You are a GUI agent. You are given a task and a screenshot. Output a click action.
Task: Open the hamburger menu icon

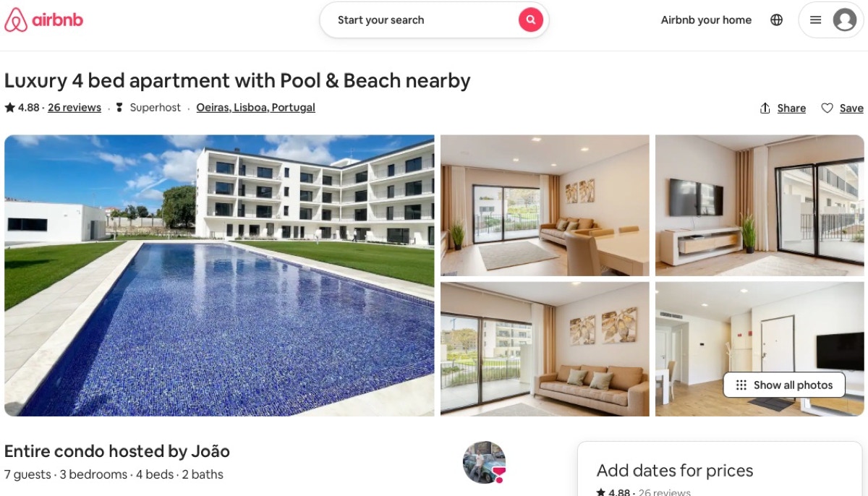click(815, 20)
